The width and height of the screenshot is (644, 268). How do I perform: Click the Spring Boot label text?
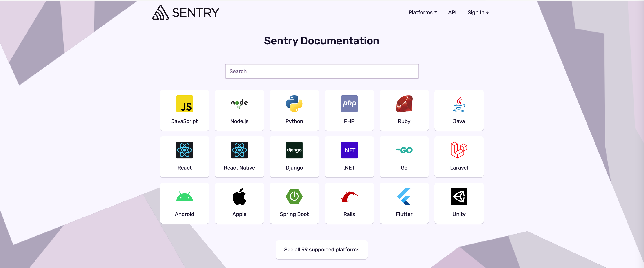[294, 214]
